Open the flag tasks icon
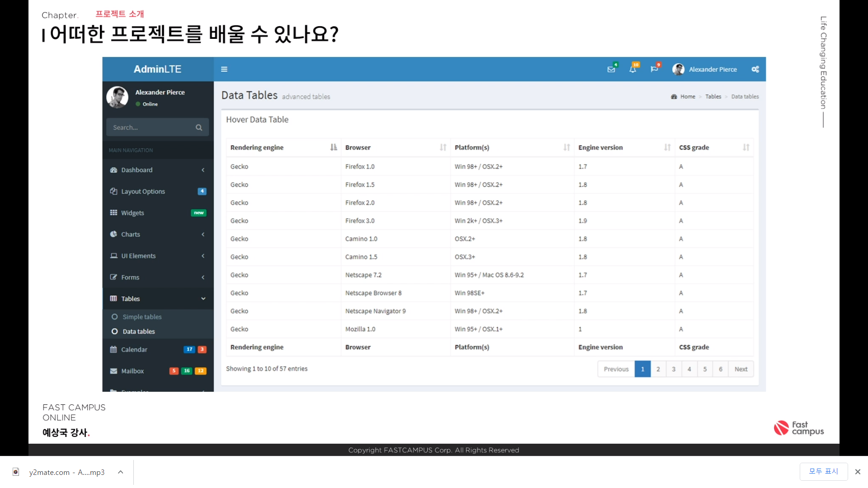868x488 pixels. point(654,69)
